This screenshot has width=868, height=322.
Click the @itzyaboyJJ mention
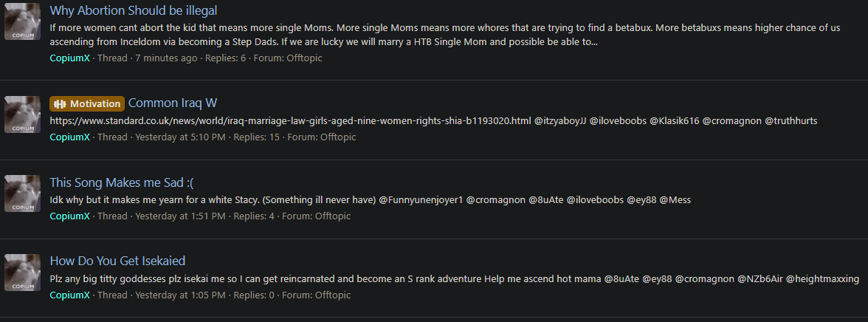[559, 121]
